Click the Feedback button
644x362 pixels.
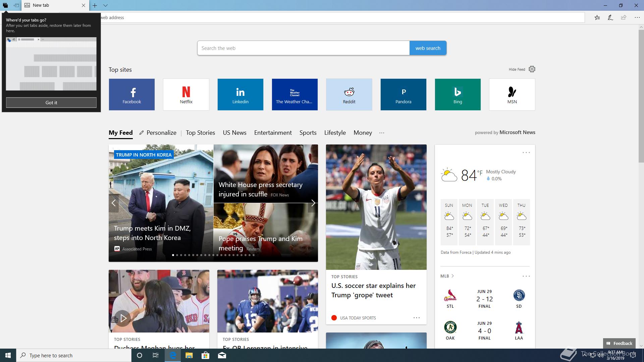pyautogui.click(x=619, y=343)
